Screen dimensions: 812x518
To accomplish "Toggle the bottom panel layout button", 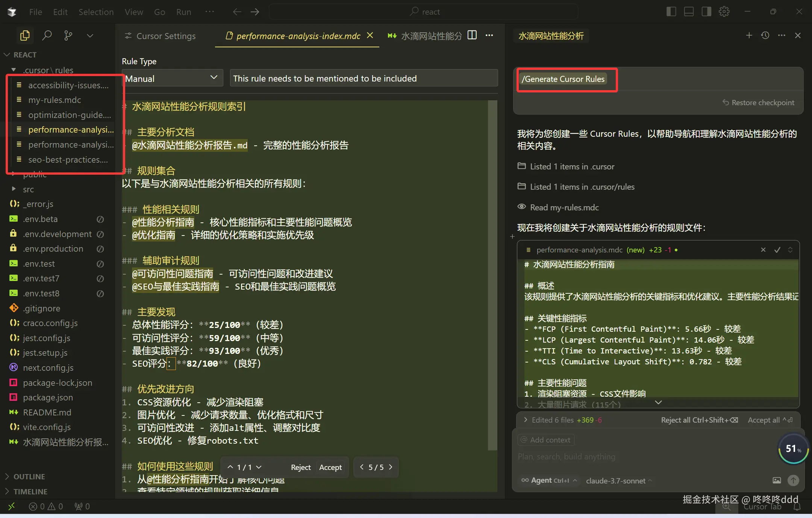I will [689, 12].
